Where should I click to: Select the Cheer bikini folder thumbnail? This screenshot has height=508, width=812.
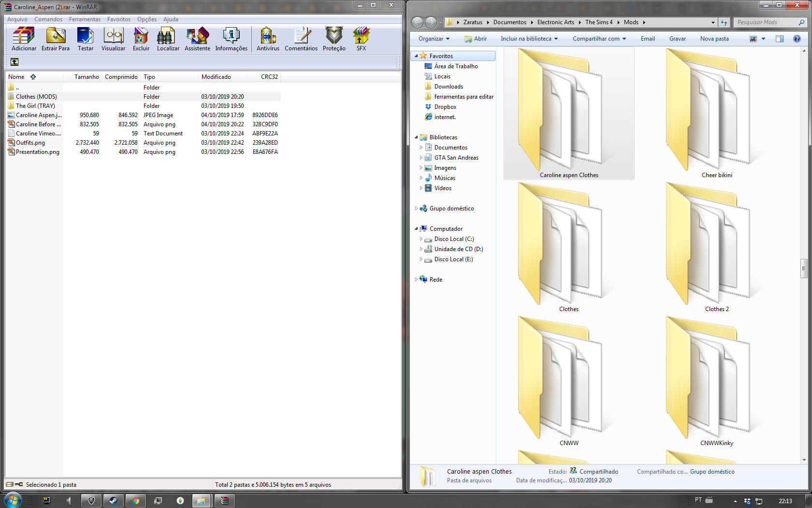pyautogui.click(x=717, y=114)
